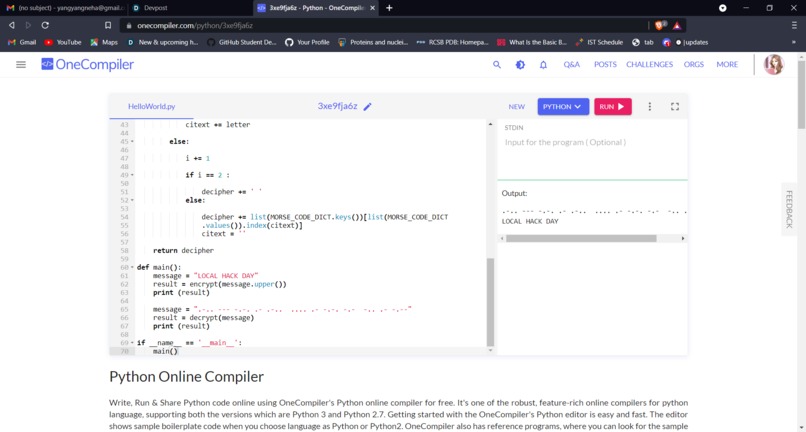Open the PYTHON language dropdown

563,106
